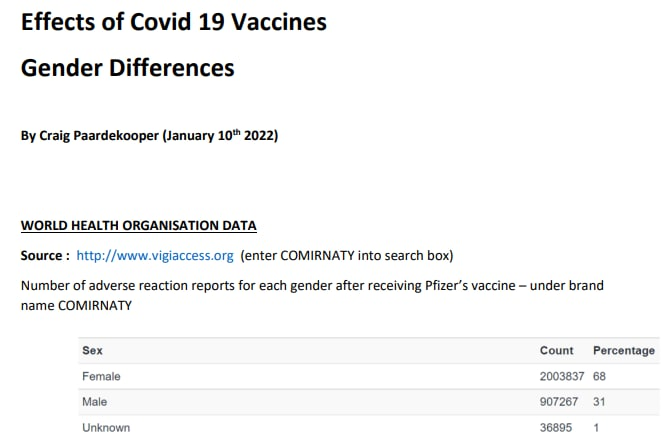Click the Male percentage value 31

(x=600, y=402)
